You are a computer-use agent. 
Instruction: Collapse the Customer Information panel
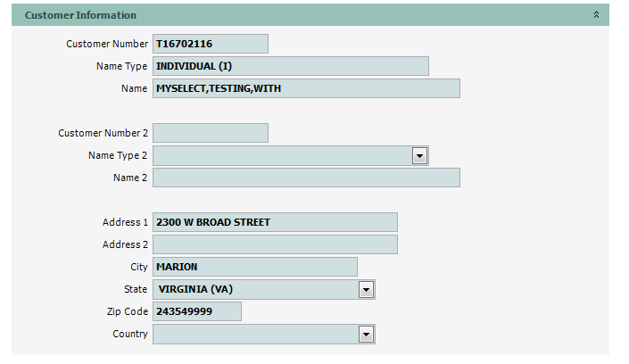point(596,15)
